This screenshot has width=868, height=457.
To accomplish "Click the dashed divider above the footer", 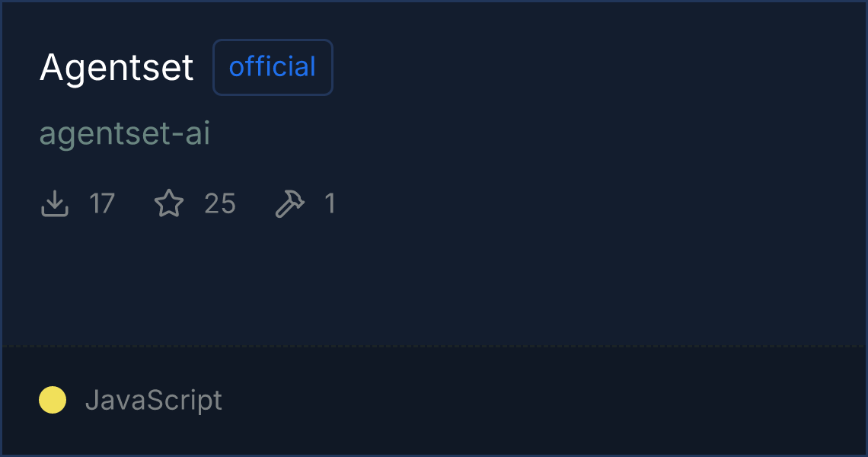I will pyautogui.click(x=434, y=347).
